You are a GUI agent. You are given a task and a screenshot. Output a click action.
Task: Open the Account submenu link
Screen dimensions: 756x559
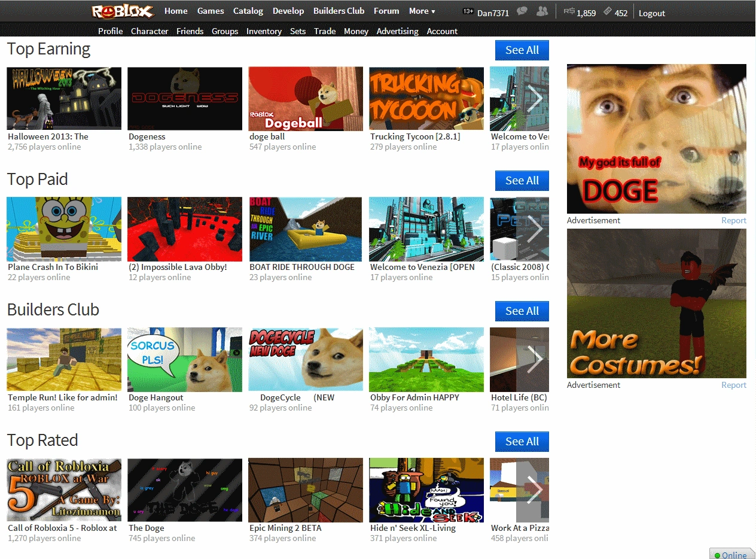(442, 31)
